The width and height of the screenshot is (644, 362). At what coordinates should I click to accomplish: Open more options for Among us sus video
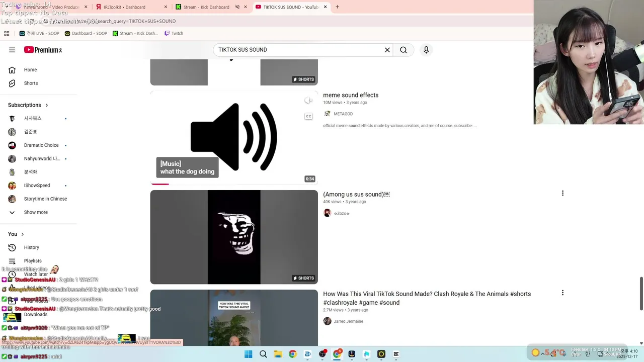[562, 194]
